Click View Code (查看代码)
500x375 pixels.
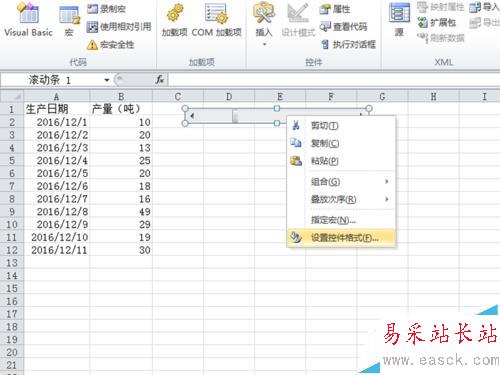coord(343,27)
